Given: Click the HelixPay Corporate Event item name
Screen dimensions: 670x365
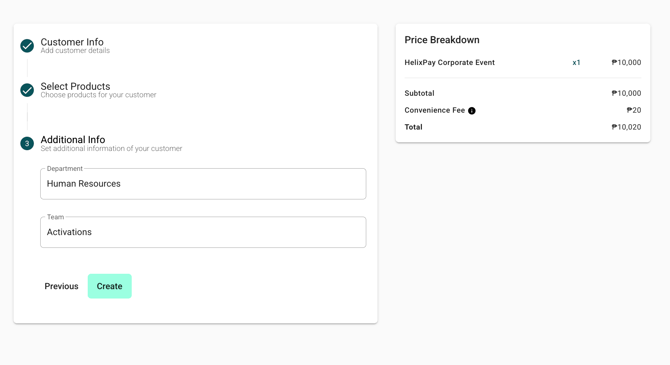Looking at the screenshot, I should tap(450, 62).
